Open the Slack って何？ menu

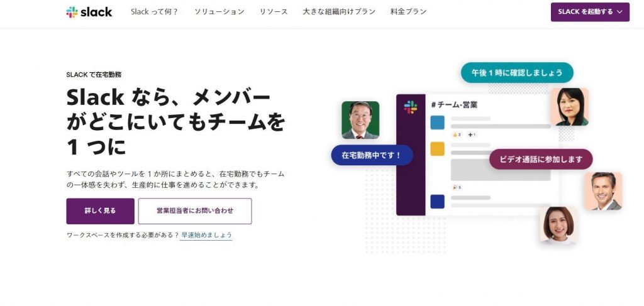pyautogui.click(x=154, y=12)
